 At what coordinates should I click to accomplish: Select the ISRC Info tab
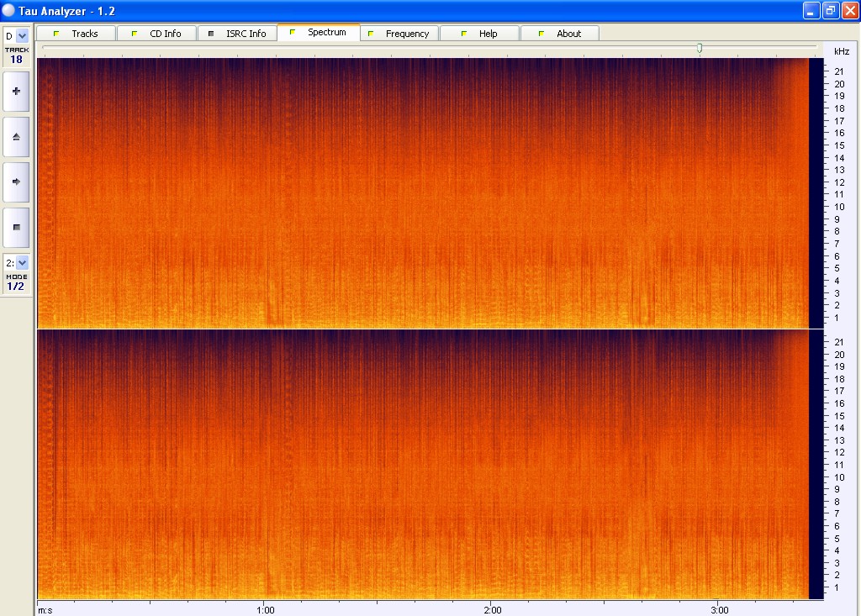point(237,34)
